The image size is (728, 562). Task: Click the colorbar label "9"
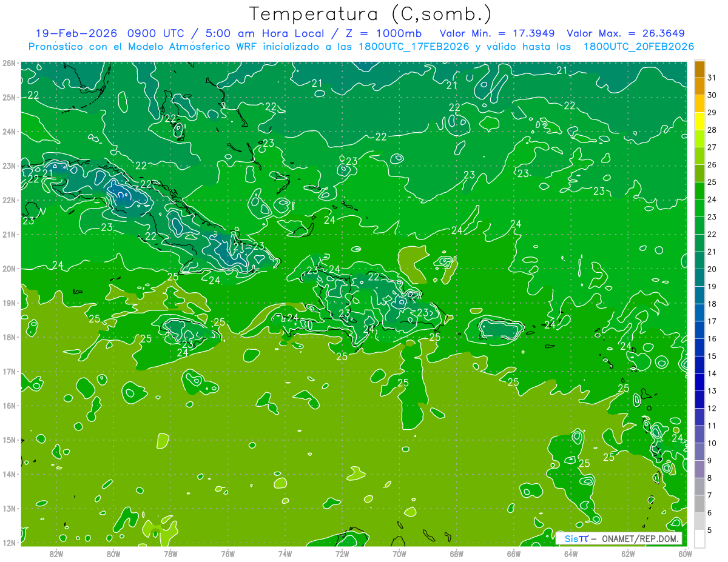click(710, 460)
